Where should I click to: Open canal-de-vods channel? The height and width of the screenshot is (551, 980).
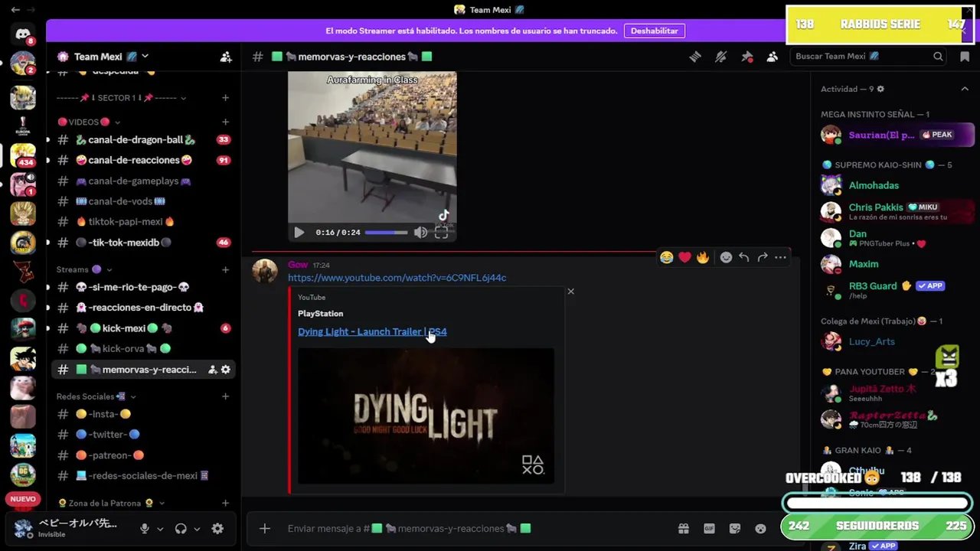point(143,201)
